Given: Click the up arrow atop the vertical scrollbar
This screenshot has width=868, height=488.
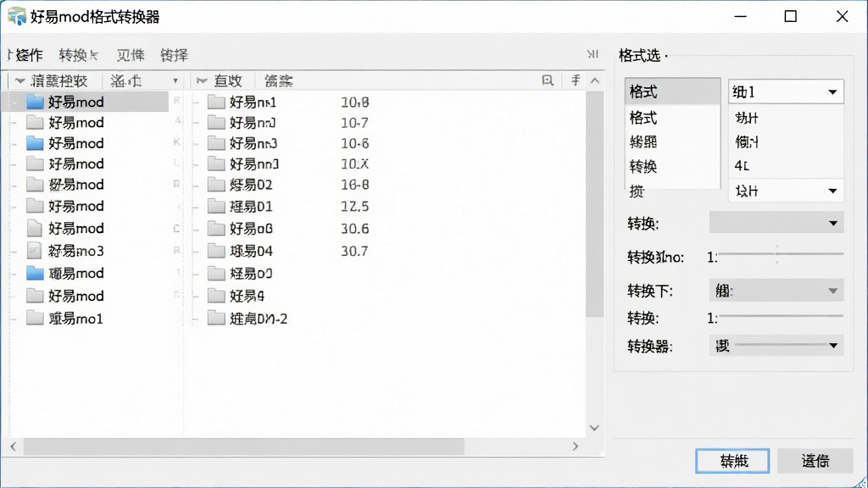Looking at the screenshot, I should click(x=594, y=80).
